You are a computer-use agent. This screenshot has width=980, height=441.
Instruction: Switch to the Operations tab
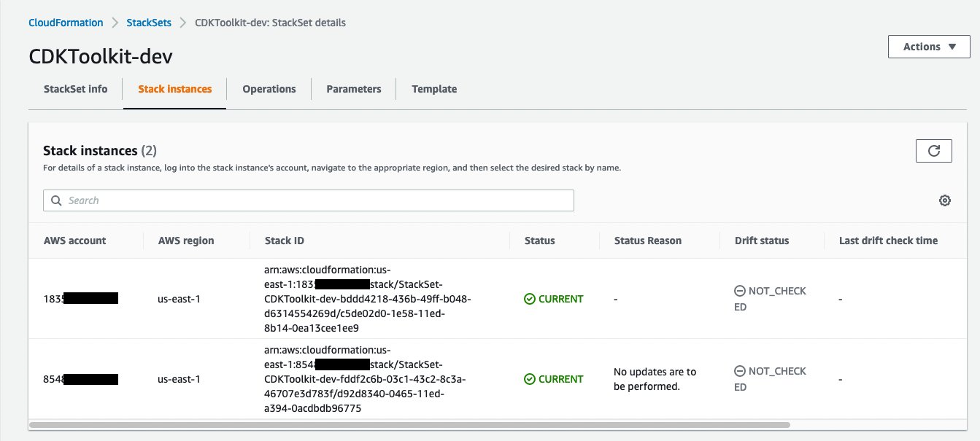269,88
